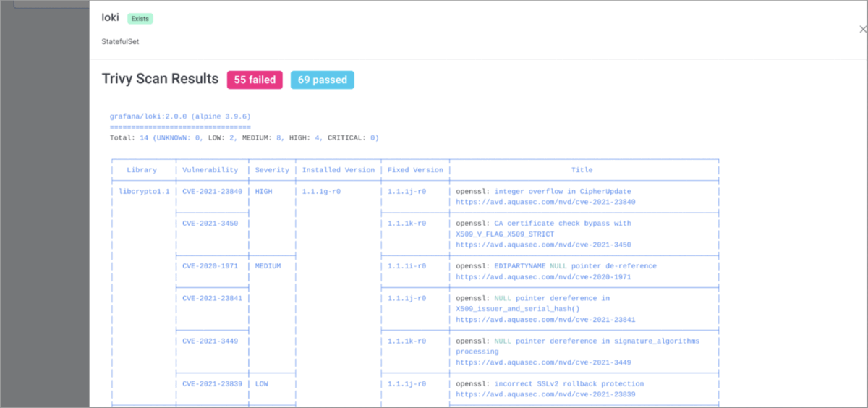
Task: Click the Fixed Version column header
Action: [415, 170]
